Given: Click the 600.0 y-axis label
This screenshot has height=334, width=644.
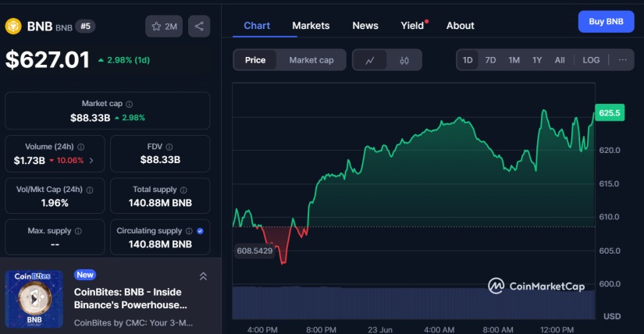Looking at the screenshot, I should [x=610, y=284].
